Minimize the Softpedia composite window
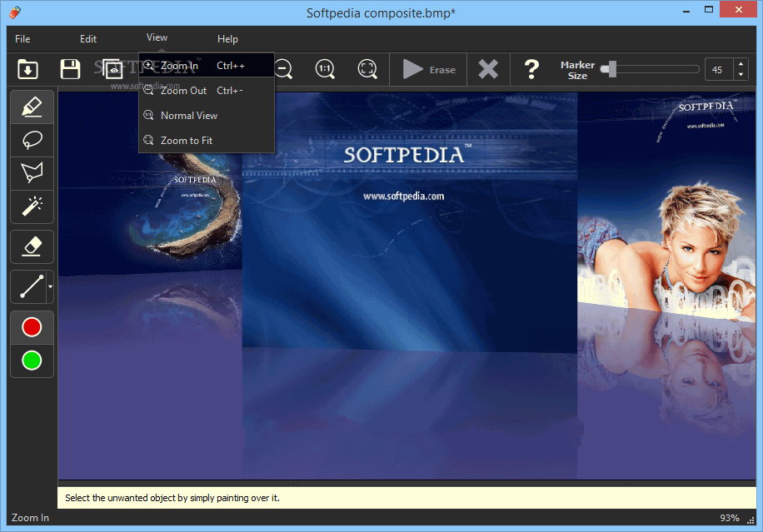 (686, 11)
